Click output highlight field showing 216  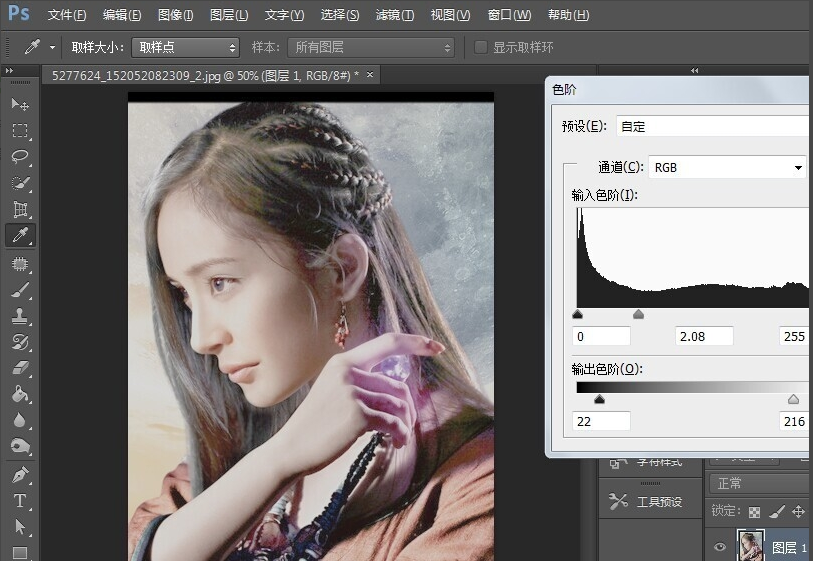tap(795, 421)
